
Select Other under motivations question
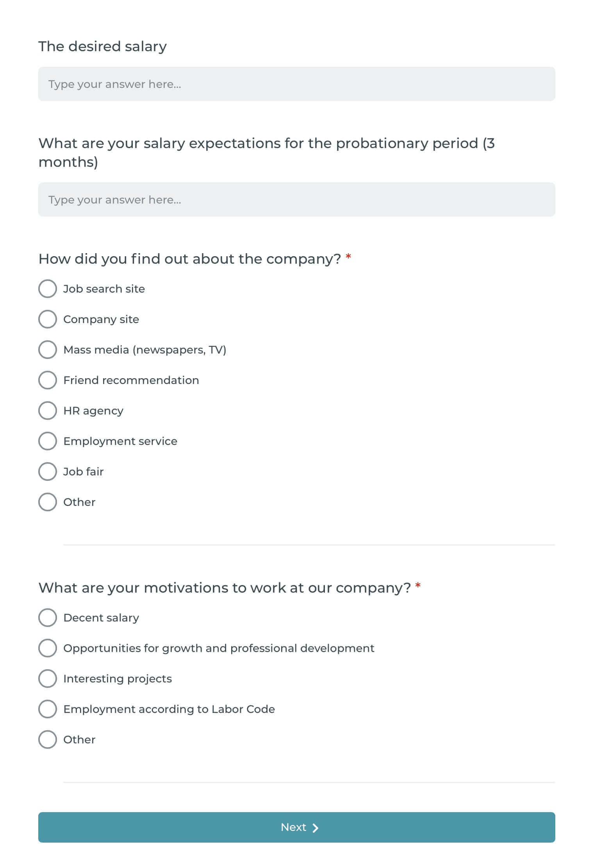pyautogui.click(x=48, y=739)
